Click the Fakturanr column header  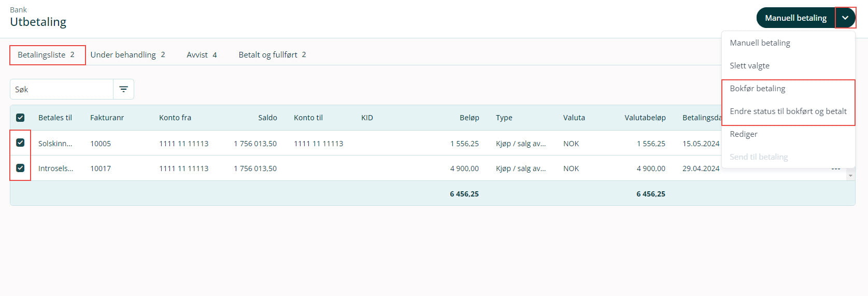click(x=107, y=118)
